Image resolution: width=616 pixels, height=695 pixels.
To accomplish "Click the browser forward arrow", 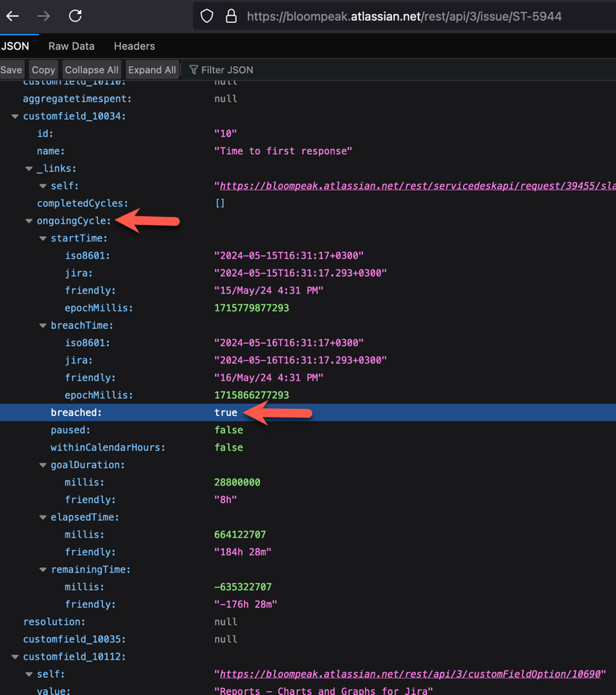I will click(44, 16).
